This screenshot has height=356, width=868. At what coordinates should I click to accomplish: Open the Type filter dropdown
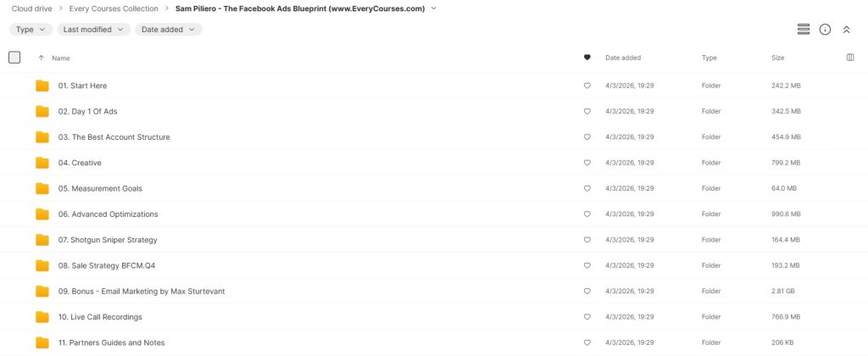pyautogui.click(x=29, y=30)
